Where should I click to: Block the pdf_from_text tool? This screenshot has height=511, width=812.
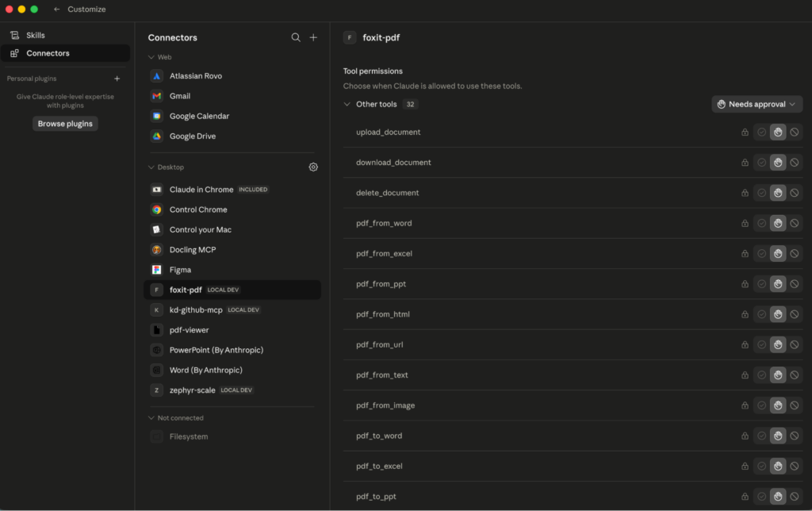coord(795,375)
